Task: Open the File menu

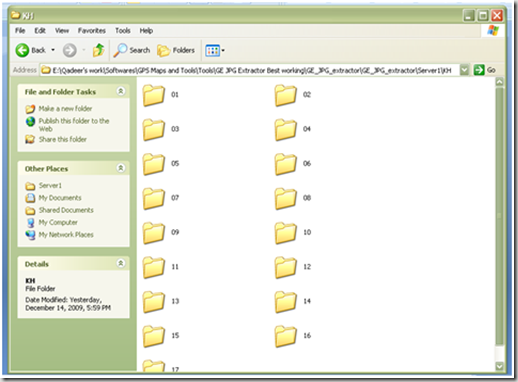Action: [x=20, y=31]
